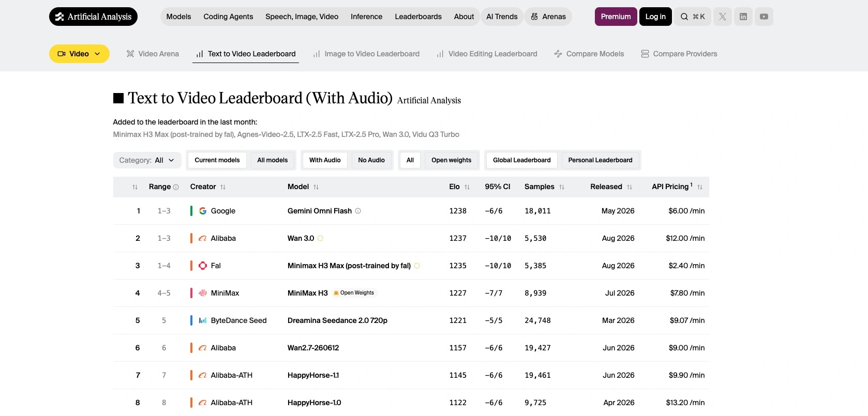The image size is (868, 416).
Task: Sort by API Pricing column arrows
Action: click(x=700, y=187)
